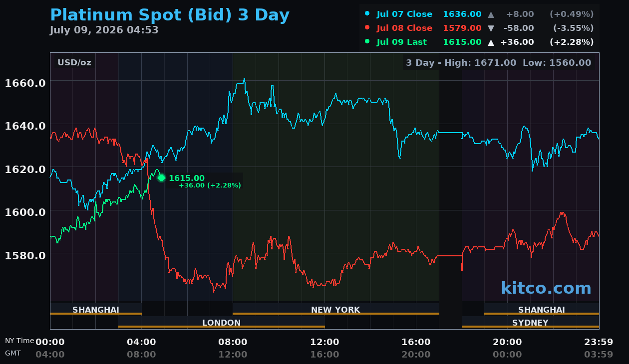Click the 16:00 NY time tick
The image size is (629, 364).
pos(416,342)
